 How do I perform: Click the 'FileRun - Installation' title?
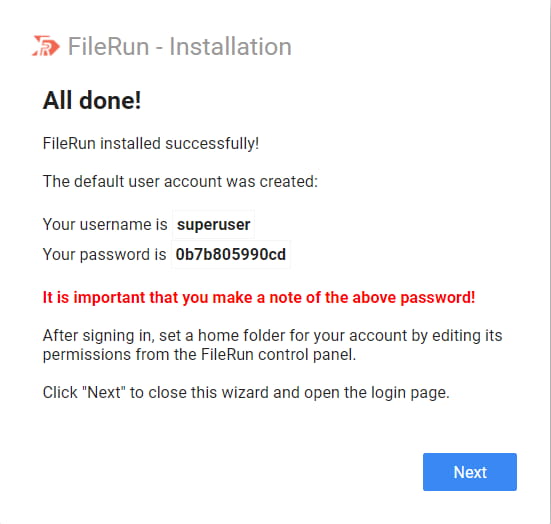pyautogui.click(x=180, y=46)
